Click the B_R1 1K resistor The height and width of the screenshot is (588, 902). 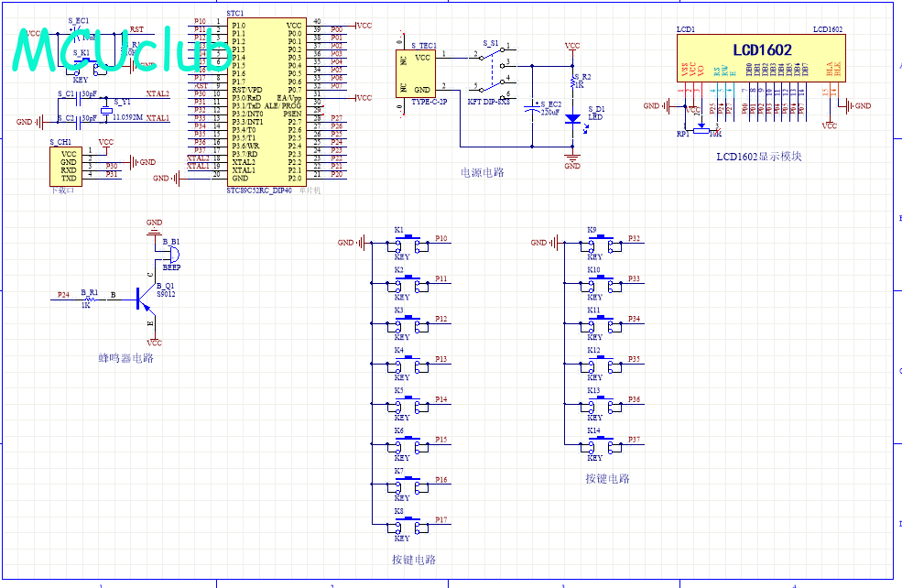click(x=90, y=296)
